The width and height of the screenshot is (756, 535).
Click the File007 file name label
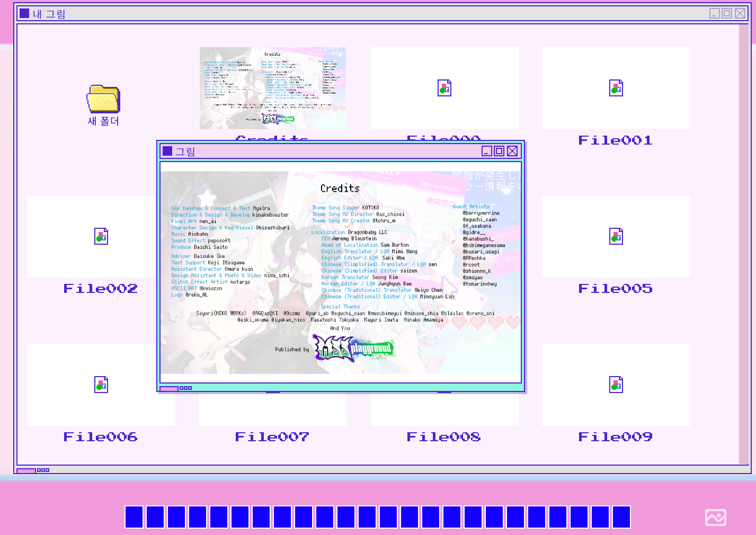(x=272, y=437)
